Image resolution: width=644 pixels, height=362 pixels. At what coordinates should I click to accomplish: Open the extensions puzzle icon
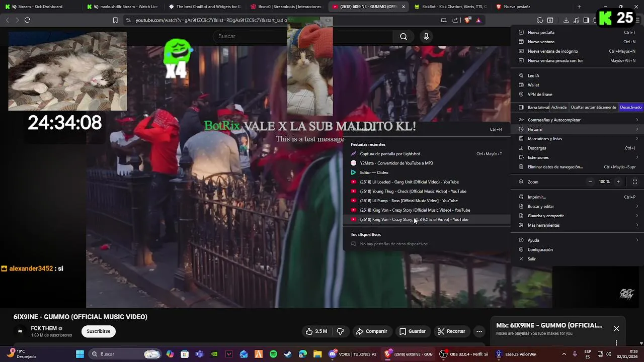coord(540,20)
